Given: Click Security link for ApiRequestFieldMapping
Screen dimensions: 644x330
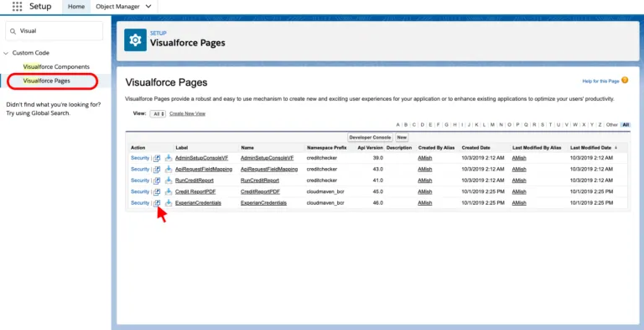Looking at the screenshot, I should pos(140,169).
